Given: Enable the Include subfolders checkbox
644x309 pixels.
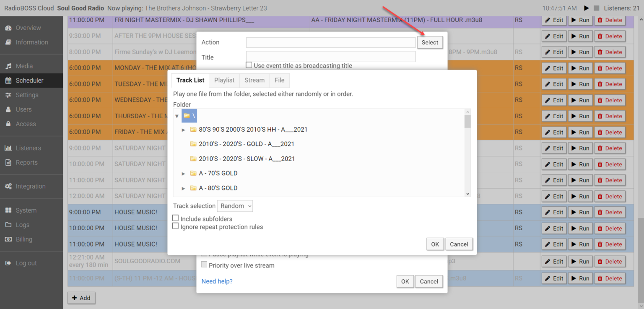Looking at the screenshot, I should pos(176,218).
